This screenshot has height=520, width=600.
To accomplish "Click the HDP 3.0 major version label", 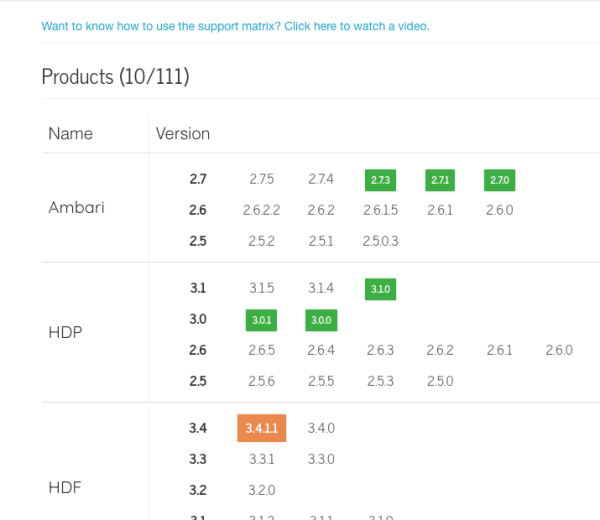I will (197, 320).
